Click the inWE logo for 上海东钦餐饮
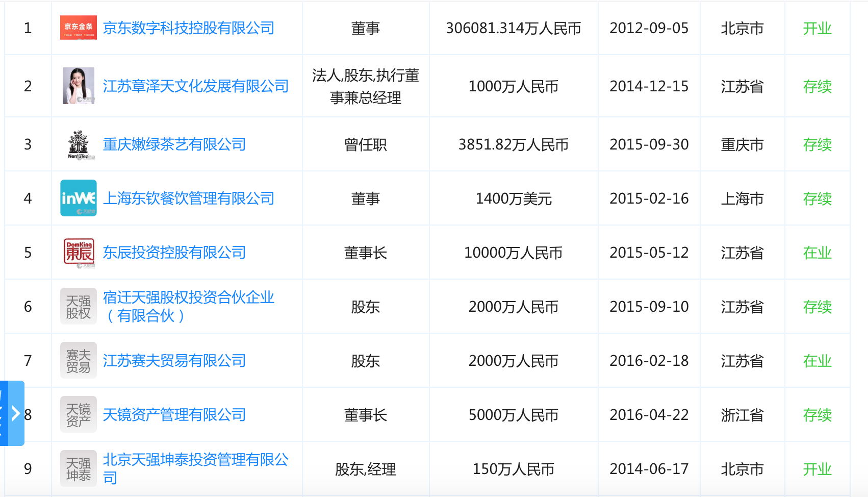This screenshot has width=868, height=497. (79, 198)
